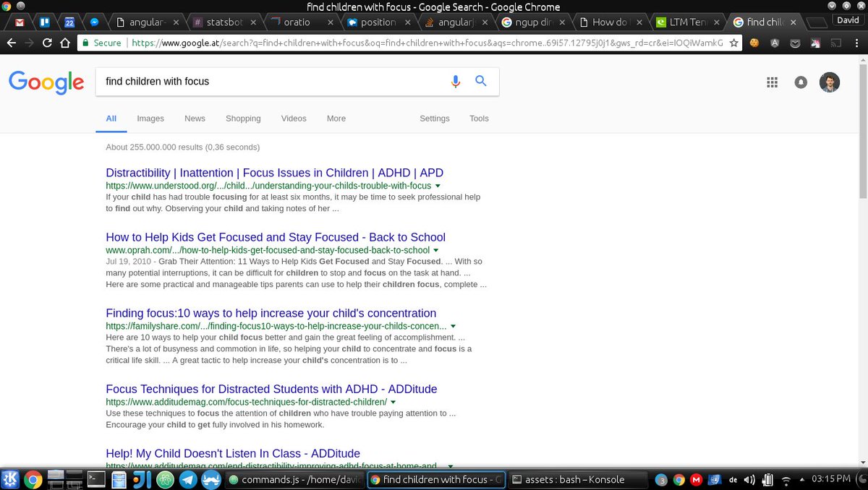This screenshot has width=868, height=490.
Task: Switch to the pinned calendar tab
Action: (x=69, y=22)
